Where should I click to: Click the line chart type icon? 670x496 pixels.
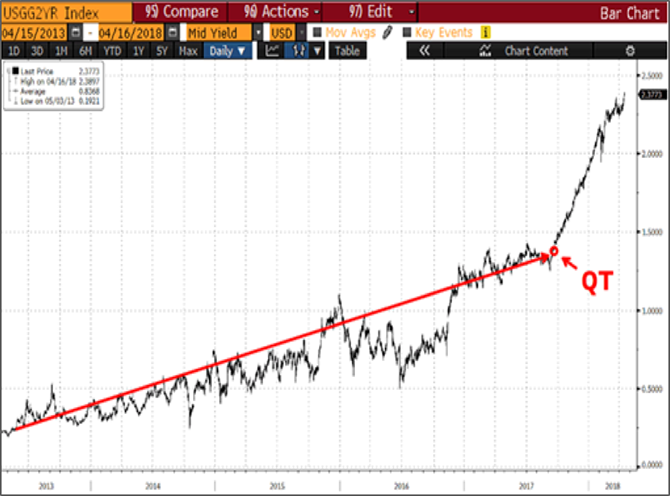272,50
